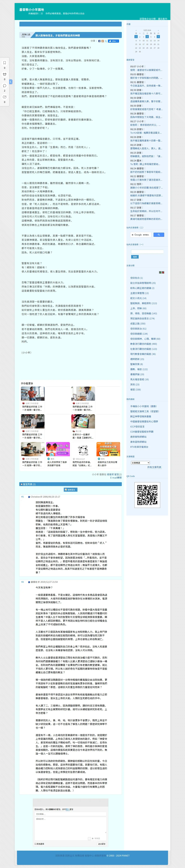Open link RTV改革宗電視台
Image resolution: width=185 pixels, height=868 pixels.
click(x=139, y=447)
